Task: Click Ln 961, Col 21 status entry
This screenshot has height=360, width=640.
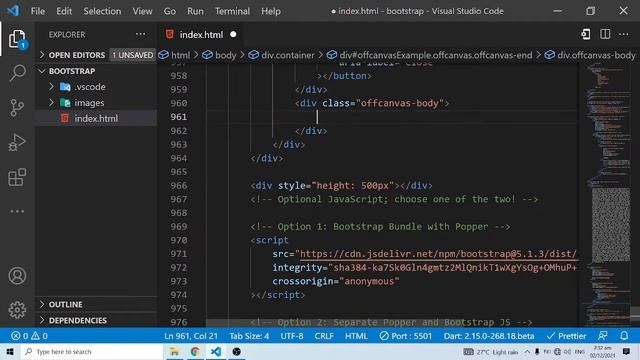Action: tap(191, 336)
